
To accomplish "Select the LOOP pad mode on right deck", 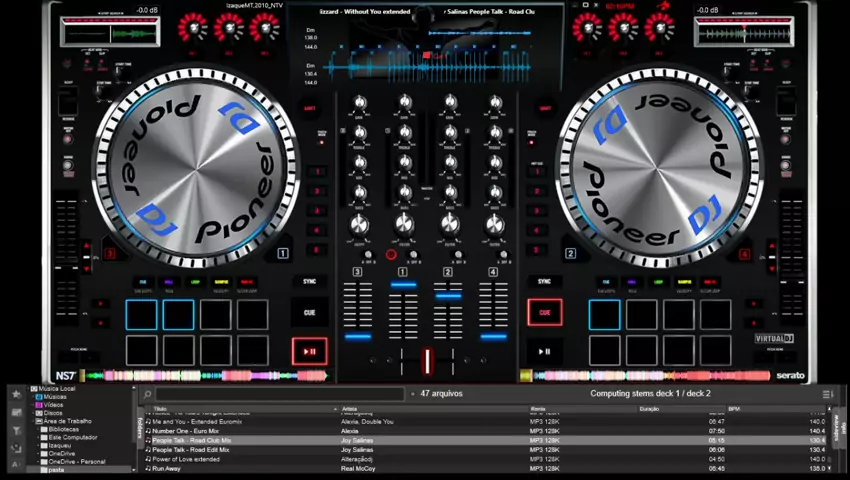I will [x=658, y=282].
